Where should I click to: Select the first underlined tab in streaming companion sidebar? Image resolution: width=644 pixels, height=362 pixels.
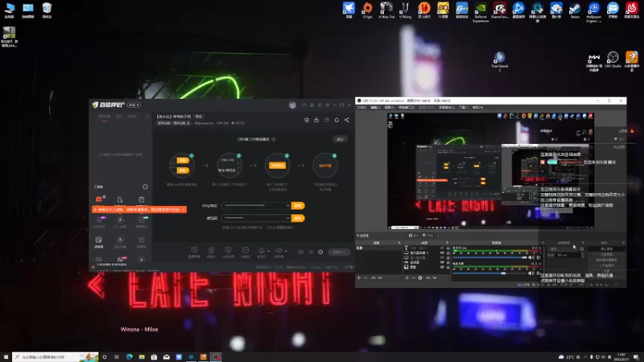[x=104, y=117]
